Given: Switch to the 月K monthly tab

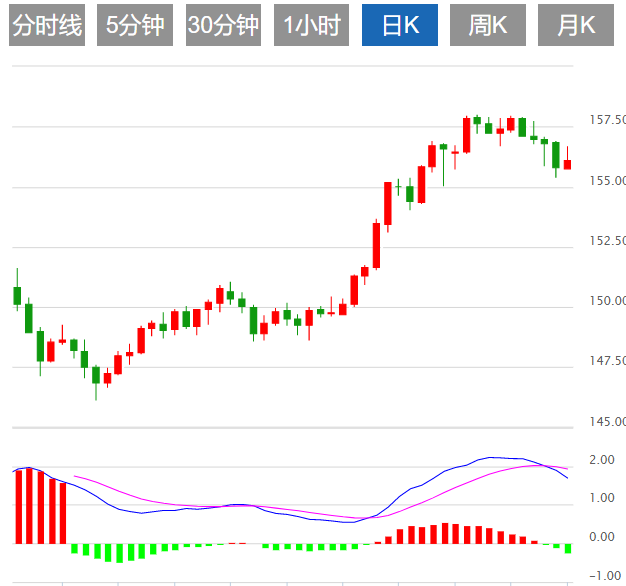Looking at the screenshot, I should [x=576, y=25].
